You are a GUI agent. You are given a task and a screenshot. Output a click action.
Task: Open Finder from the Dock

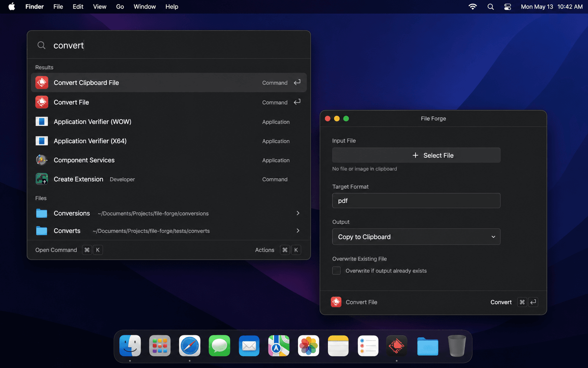pos(130,346)
